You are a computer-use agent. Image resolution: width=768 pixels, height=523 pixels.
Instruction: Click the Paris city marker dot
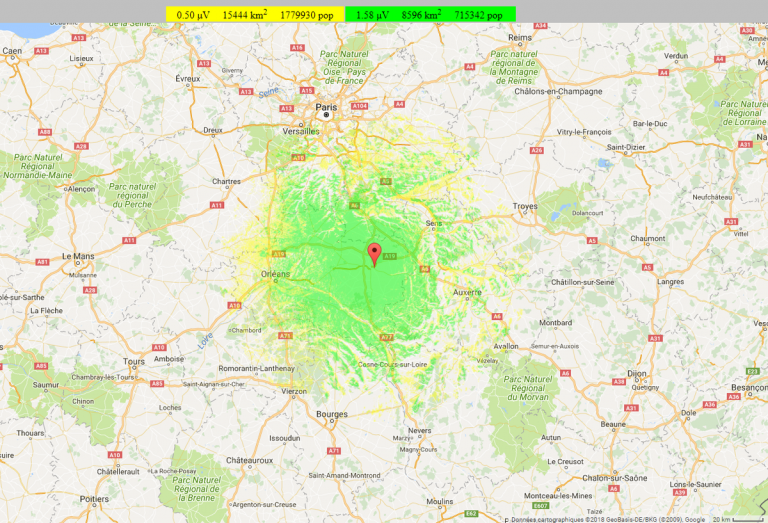click(x=326, y=115)
